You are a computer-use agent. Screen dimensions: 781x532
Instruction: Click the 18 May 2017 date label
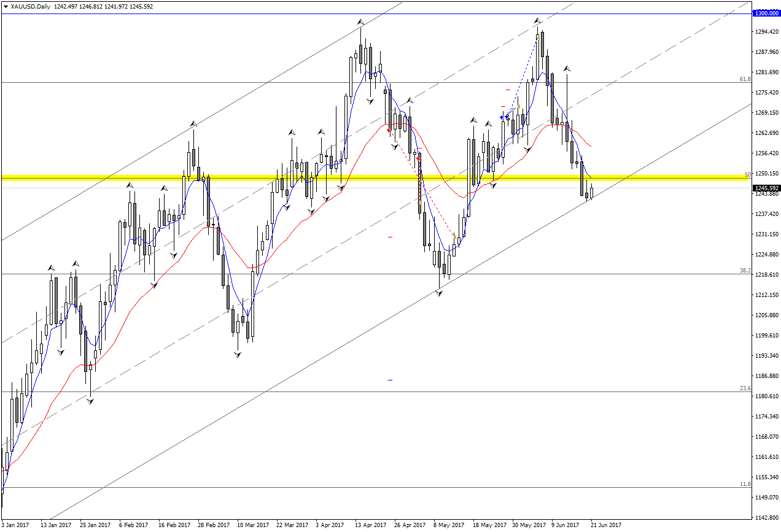pos(488,525)
